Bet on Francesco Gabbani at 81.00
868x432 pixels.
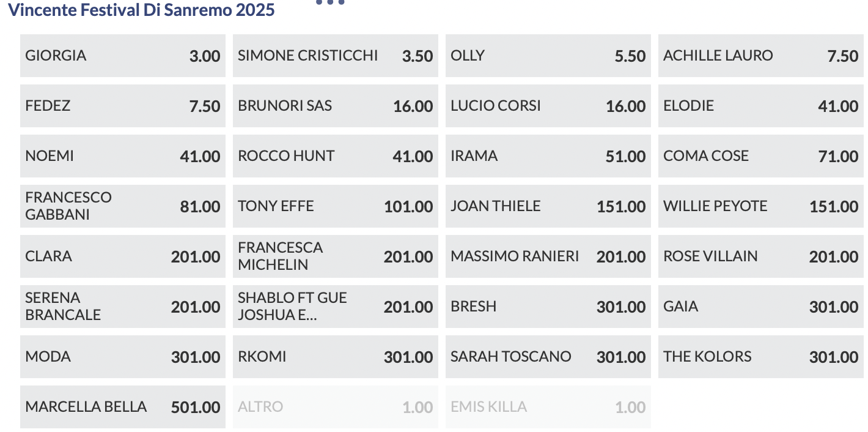(122, 206)
